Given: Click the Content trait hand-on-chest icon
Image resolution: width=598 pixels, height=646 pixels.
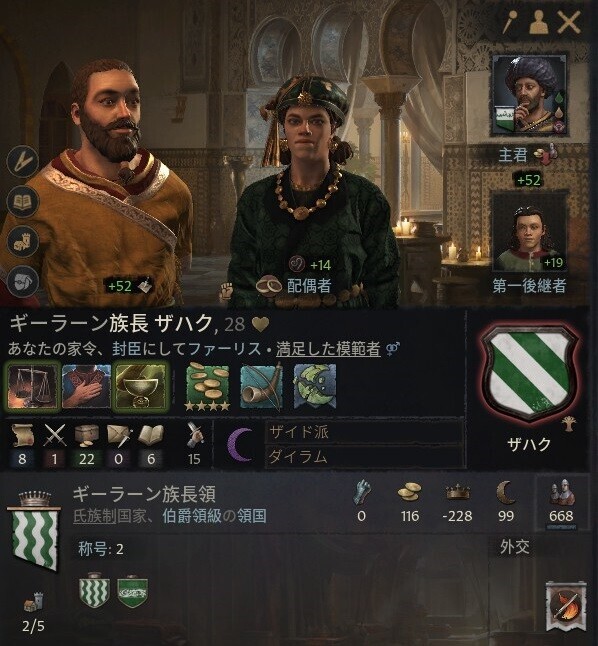Looking at the screenshot, I should [x=87, y=386].
